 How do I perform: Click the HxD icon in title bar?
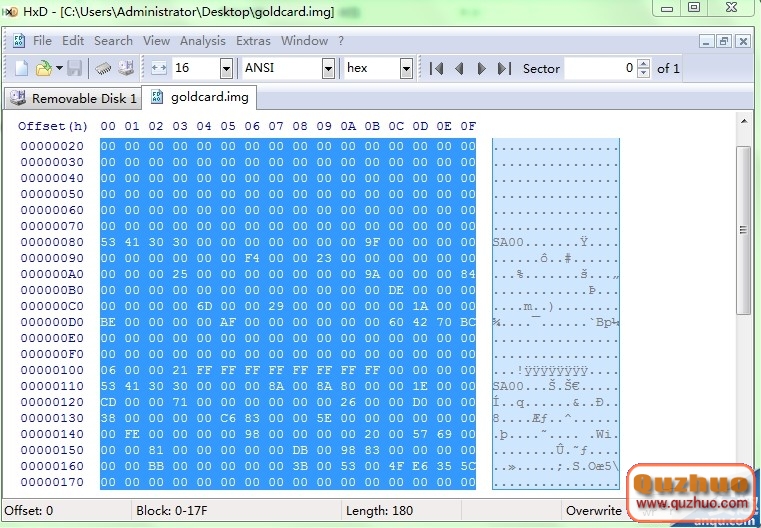(x=10, y=11)
